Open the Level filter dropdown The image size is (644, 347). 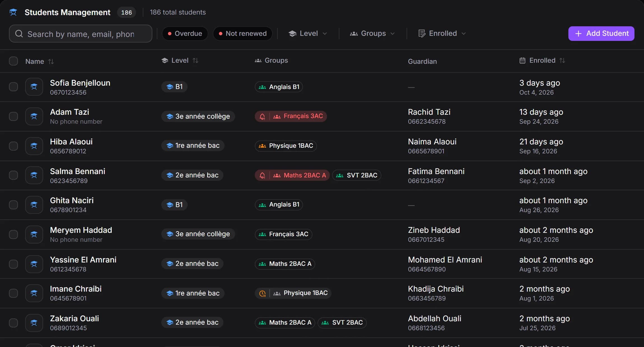click(x=308, y=34)
